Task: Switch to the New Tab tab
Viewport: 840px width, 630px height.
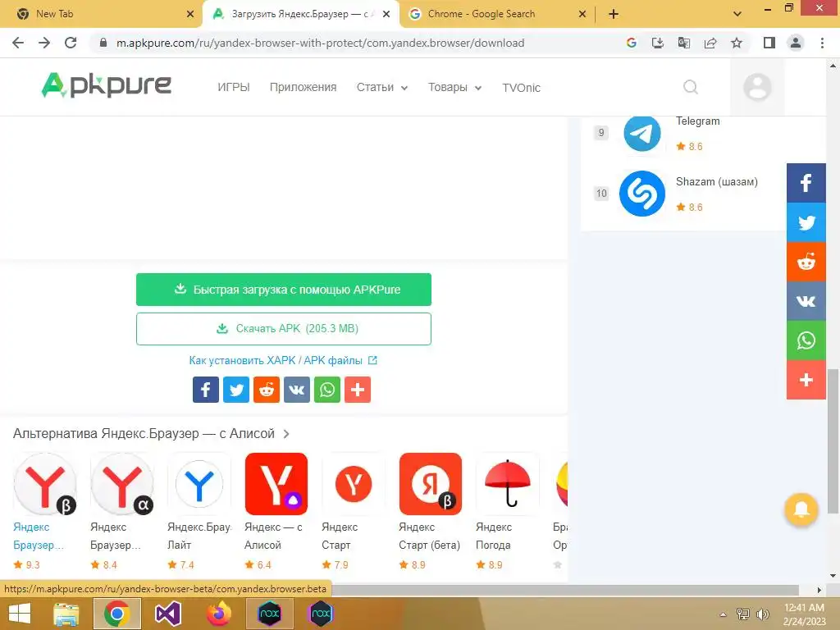Action: coord(101,14)
